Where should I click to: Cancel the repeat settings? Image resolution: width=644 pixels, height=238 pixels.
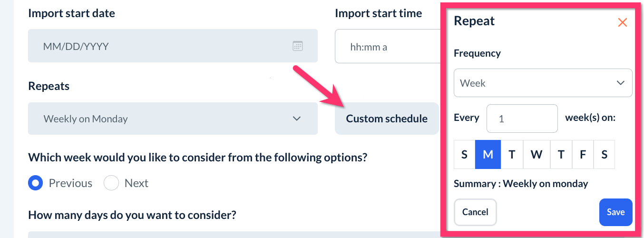coord(475,212)
